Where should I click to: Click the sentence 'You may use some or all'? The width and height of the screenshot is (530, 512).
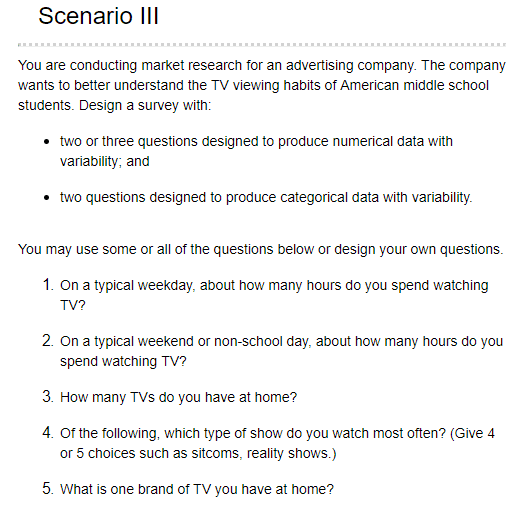(261, 249)
